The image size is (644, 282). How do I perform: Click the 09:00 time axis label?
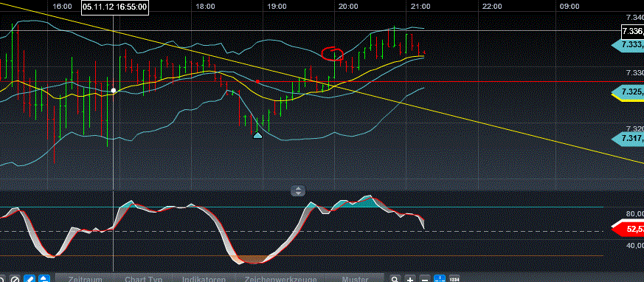570,7
